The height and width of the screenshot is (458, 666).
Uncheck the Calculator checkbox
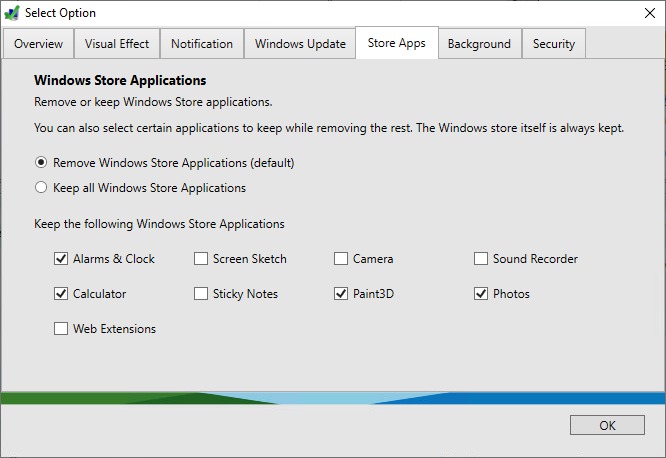click(61, 294)
